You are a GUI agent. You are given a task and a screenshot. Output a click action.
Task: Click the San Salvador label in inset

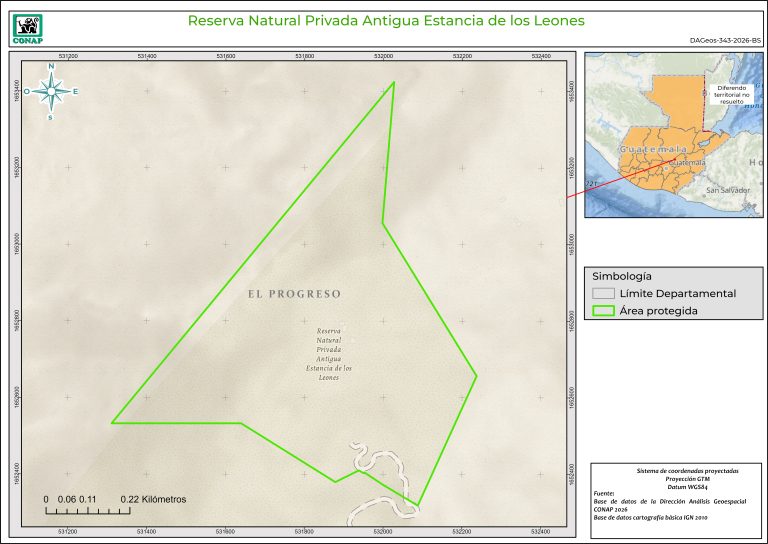[727, 190]
